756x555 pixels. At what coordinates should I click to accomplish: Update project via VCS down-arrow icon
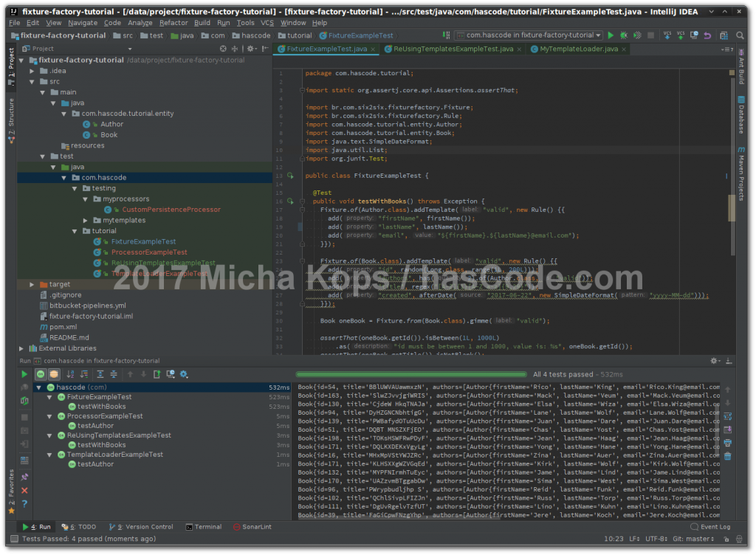(667, 35)
